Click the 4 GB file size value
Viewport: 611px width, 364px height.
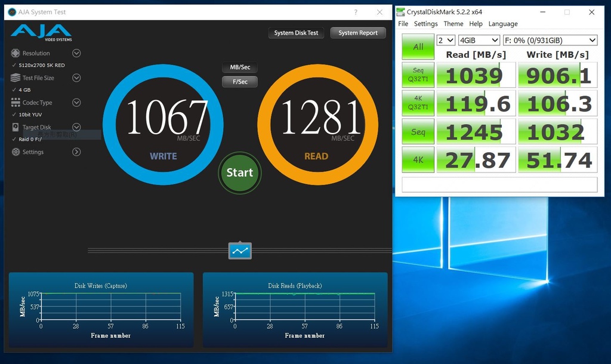pyautogui.click(x=24, y=90)
